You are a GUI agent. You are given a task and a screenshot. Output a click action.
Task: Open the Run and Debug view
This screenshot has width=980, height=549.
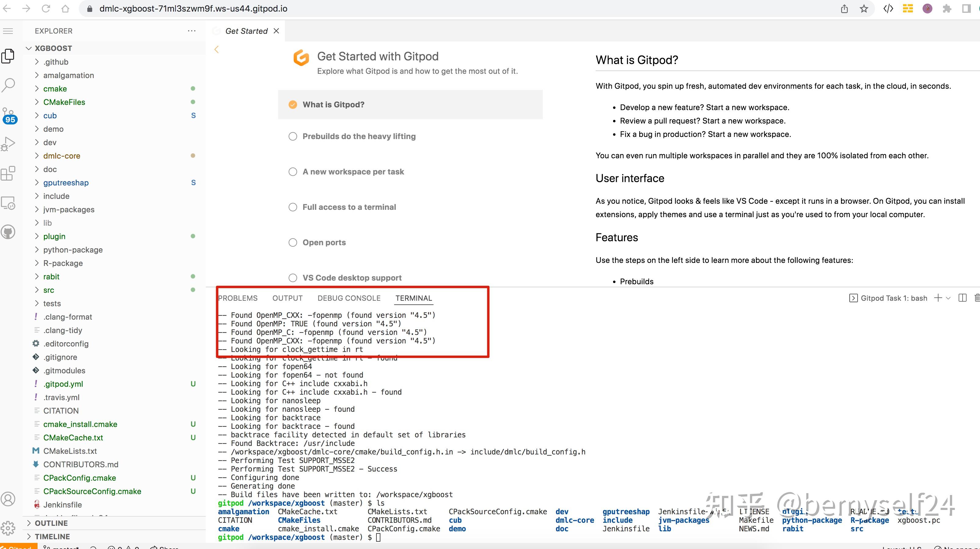click(8, 144)
